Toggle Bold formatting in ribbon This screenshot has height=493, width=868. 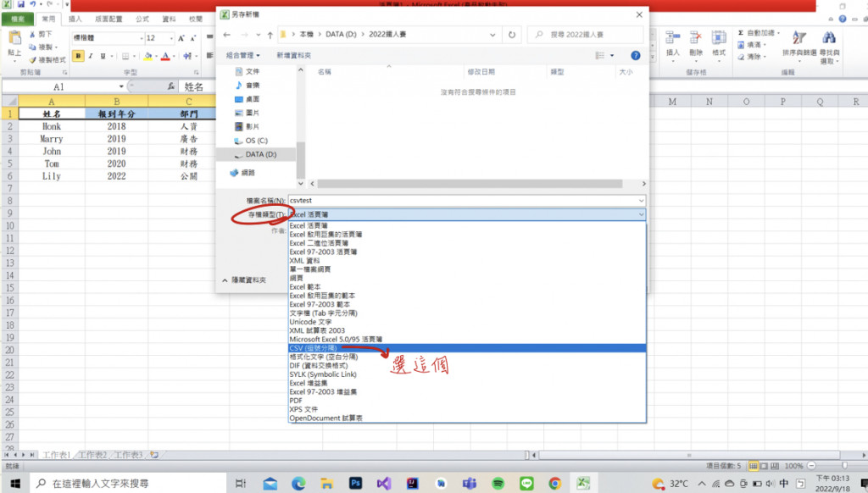(78, 56)
